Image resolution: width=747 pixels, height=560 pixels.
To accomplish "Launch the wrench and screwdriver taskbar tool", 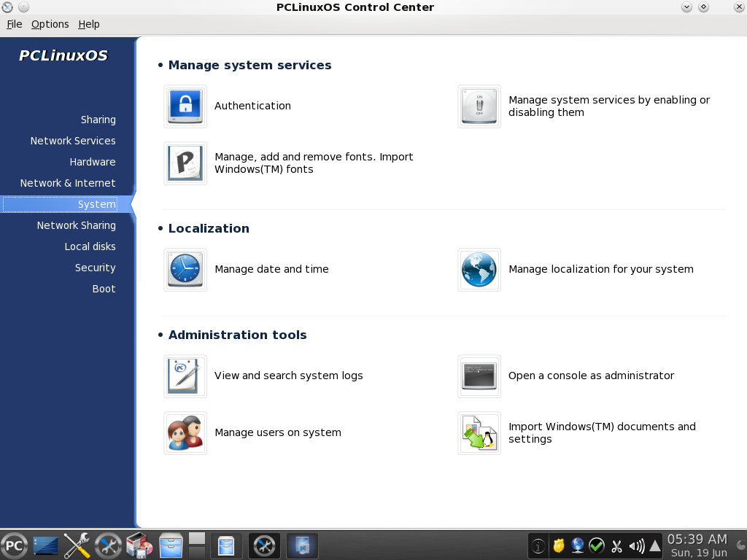I will (77, 545).
